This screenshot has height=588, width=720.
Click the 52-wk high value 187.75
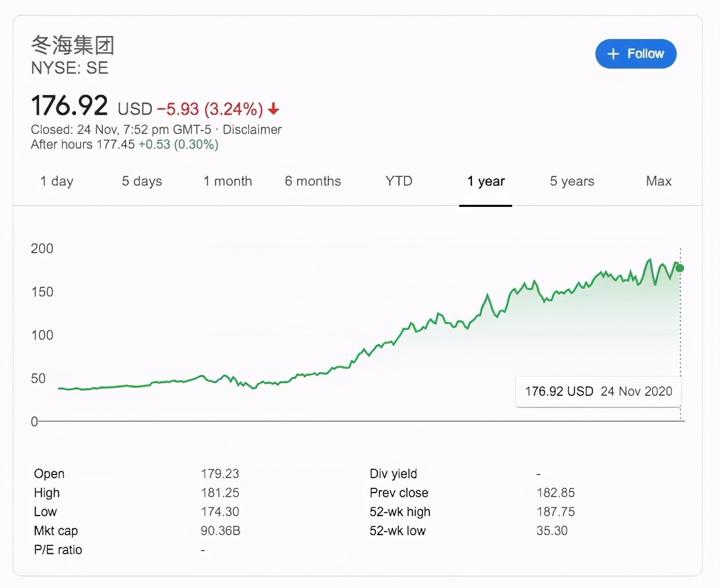555,512
